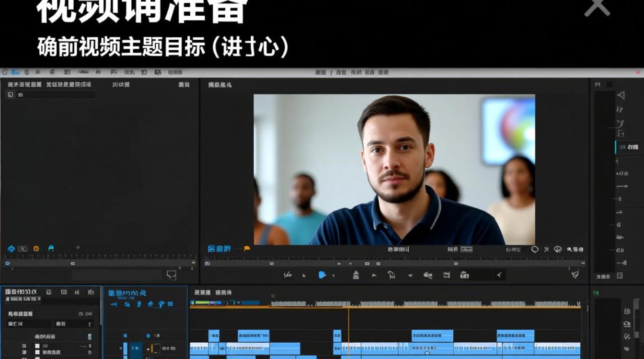Click the blue round toggle in the timeline track header

[125, 336]
